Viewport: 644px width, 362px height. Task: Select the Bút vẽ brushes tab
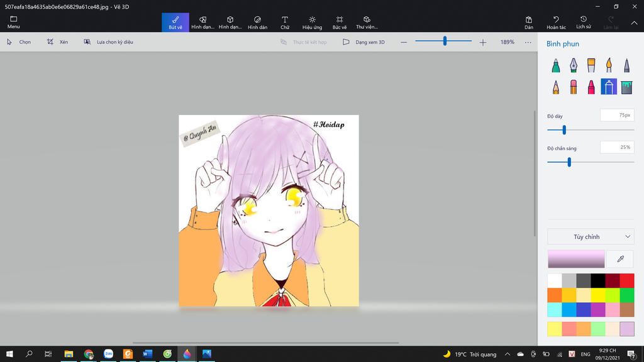tap(175, 22)
